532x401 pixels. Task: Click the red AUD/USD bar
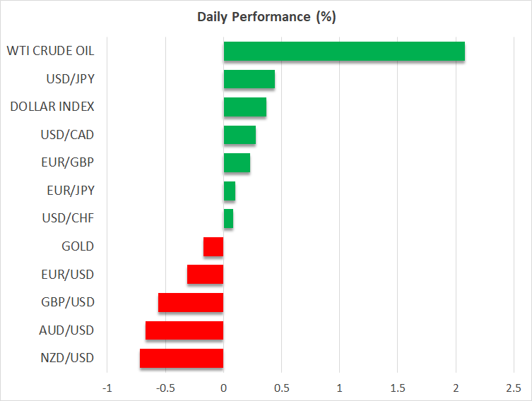point(184,330)
